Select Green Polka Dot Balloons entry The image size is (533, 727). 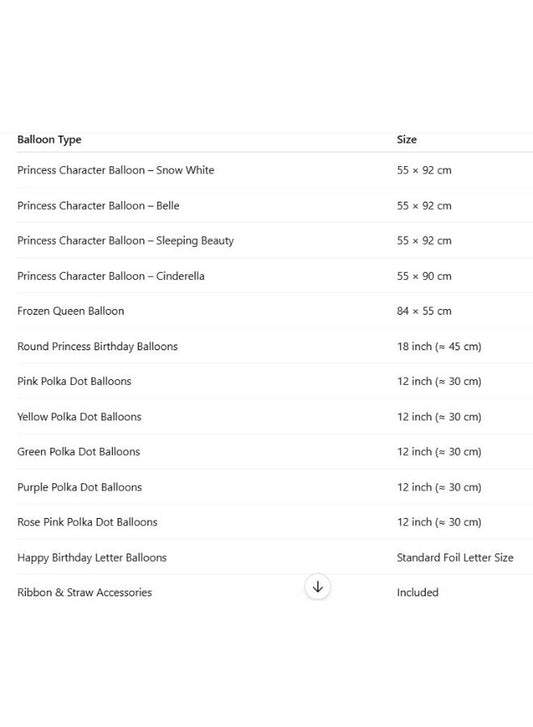[x=78, y=452]
